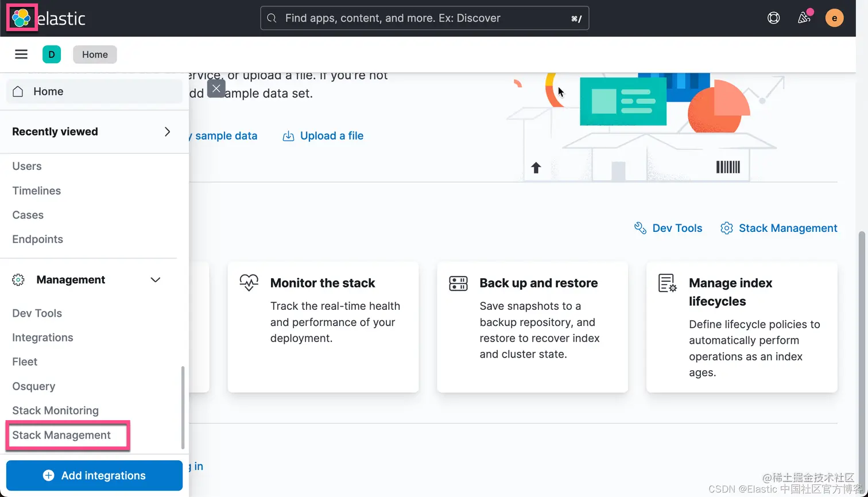Image resolution: width=868 pixels, height=497 pixels.
Task: Click the Home house icon in sidebar
Action: click(x=18, y=91)
